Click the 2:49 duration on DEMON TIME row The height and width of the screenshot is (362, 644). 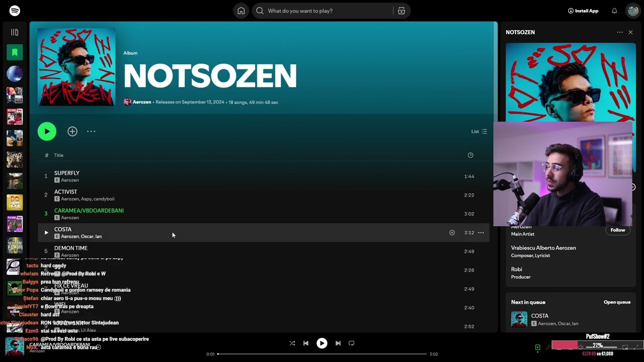click(x=469, y=251)
